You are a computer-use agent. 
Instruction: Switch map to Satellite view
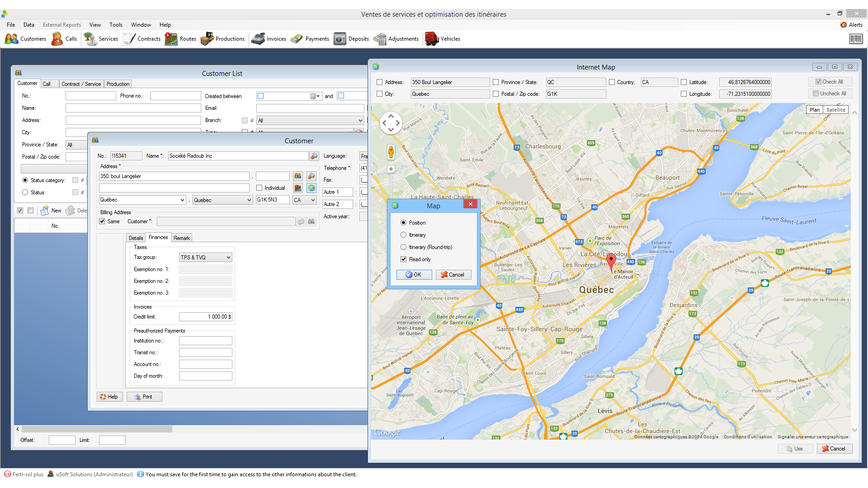835,110
